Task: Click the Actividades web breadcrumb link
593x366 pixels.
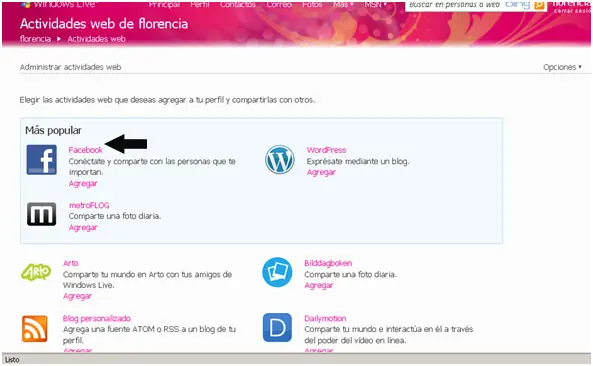Action: [96, 39]
